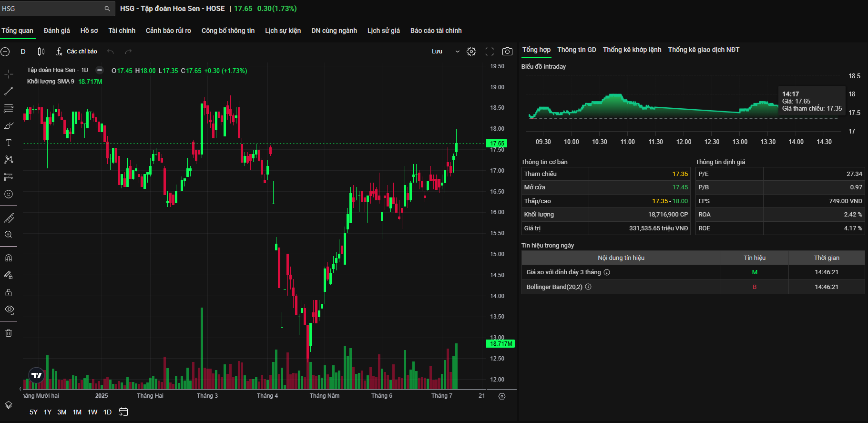
Task: Open the 'Công bố thông tin' tab
Action: click(228, 31)
